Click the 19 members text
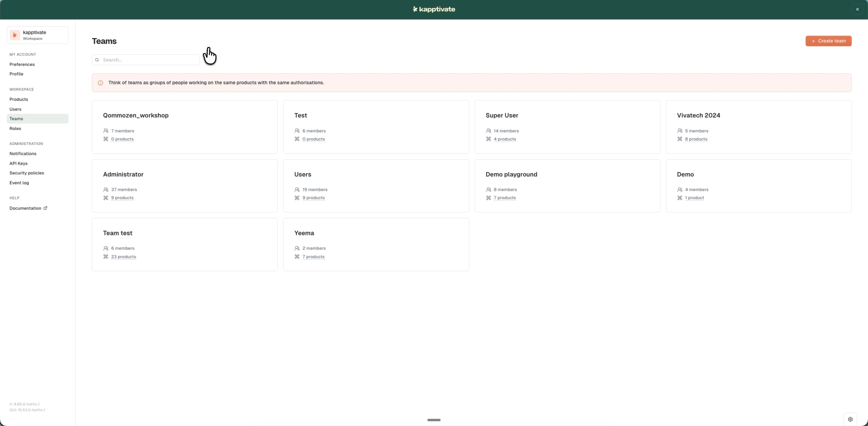 click(x=315, y=190)
